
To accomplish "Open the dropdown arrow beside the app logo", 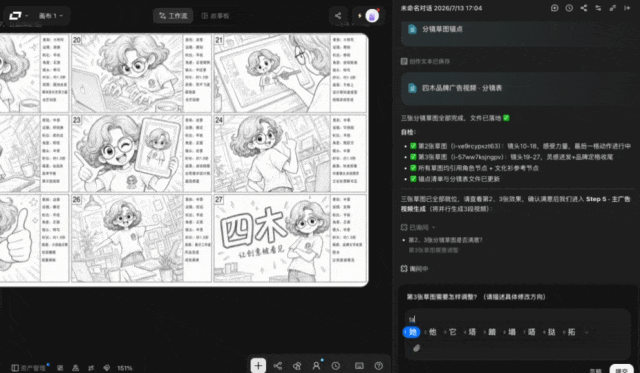I will coord(27,16).
